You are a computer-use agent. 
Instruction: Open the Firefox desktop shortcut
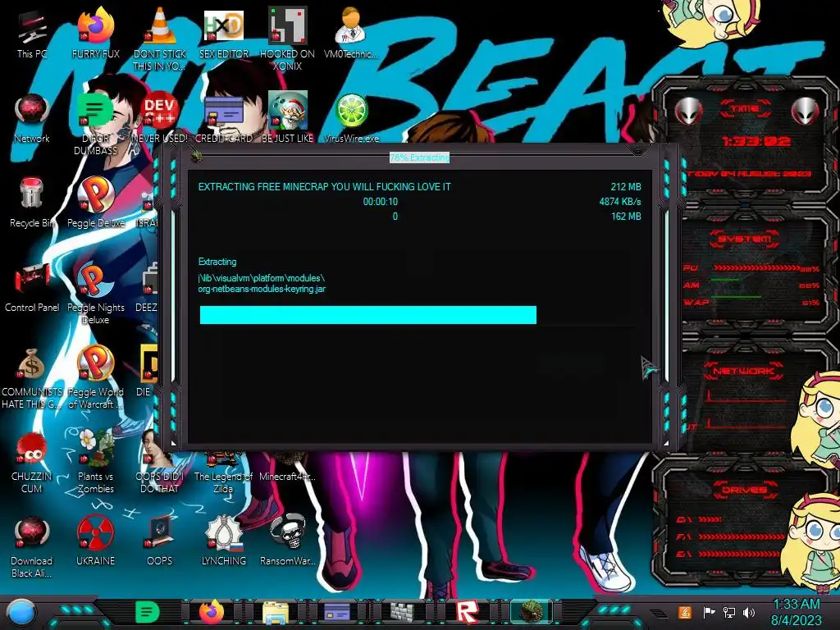96,32
